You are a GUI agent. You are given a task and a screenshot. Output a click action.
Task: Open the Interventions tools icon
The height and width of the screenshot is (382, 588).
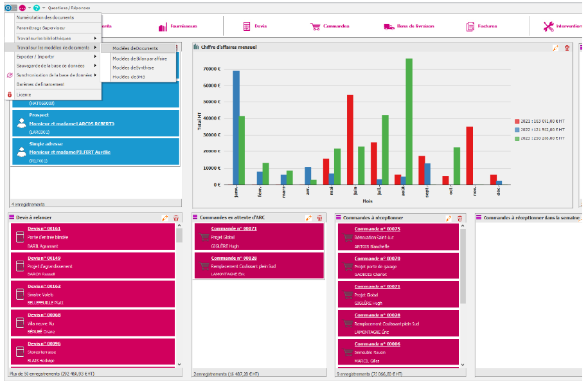548,26
